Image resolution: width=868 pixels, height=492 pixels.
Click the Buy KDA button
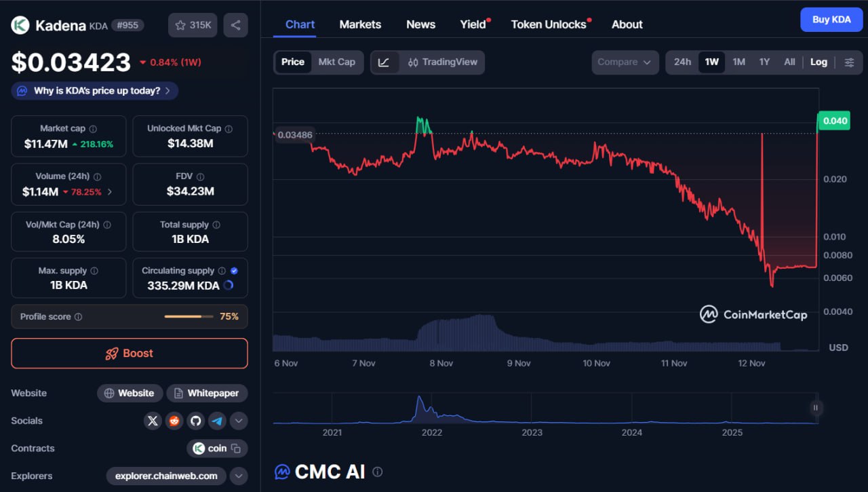[x=831, y=20]
